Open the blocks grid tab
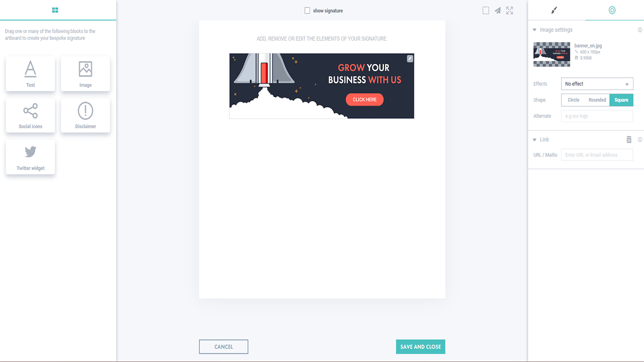Screen dimensions: 644x362 click(55, 10)
